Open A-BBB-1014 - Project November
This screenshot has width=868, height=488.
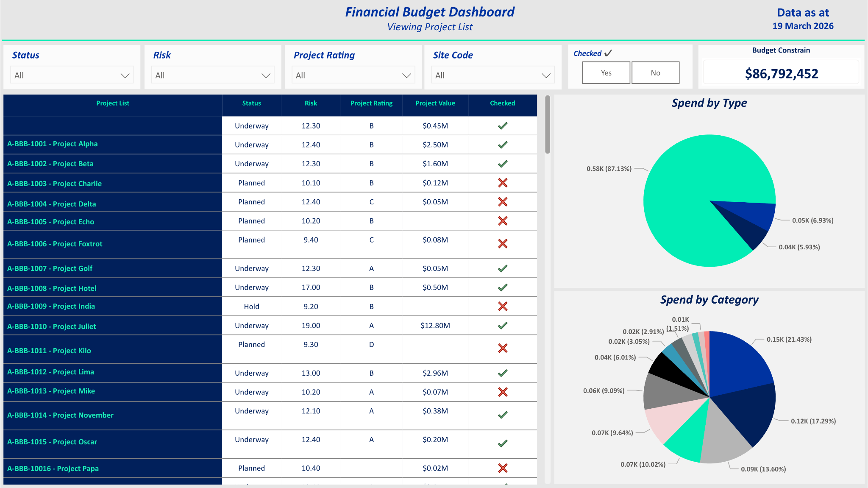tap(61, 415)
